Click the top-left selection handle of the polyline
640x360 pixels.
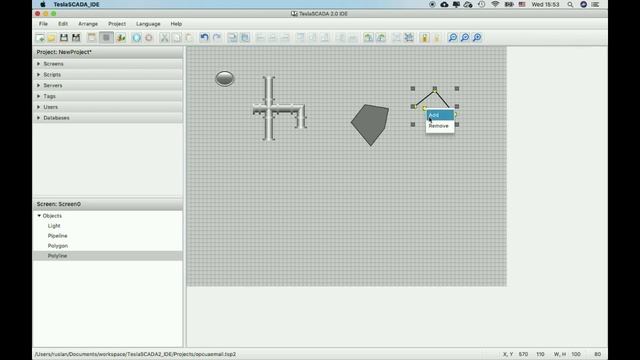413,89
